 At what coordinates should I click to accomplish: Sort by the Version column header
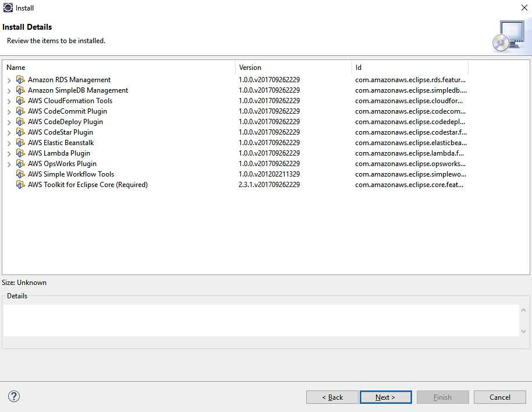293,67
